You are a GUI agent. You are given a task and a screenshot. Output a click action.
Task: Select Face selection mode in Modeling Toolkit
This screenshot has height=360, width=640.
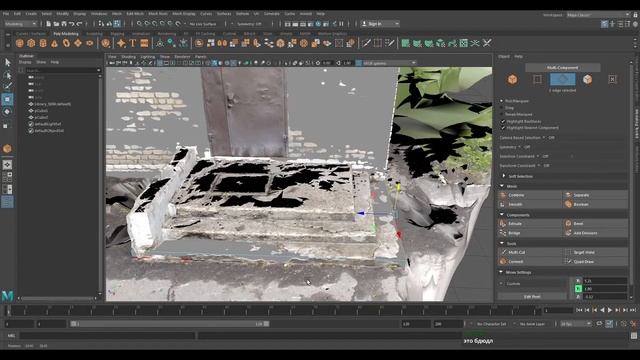click(587, 79)
